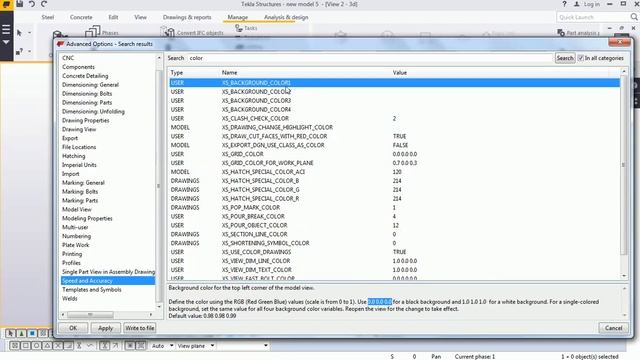Click the green connection select switch
Image resolution: width=640 pixels, height=360 pixels.
[x=21, y=333]
